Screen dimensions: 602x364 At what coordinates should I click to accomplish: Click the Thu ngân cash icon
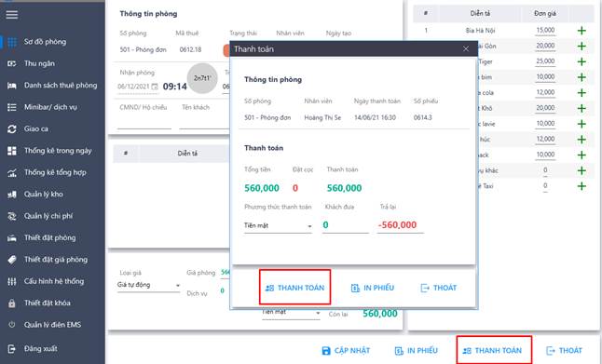pos(12,63)
